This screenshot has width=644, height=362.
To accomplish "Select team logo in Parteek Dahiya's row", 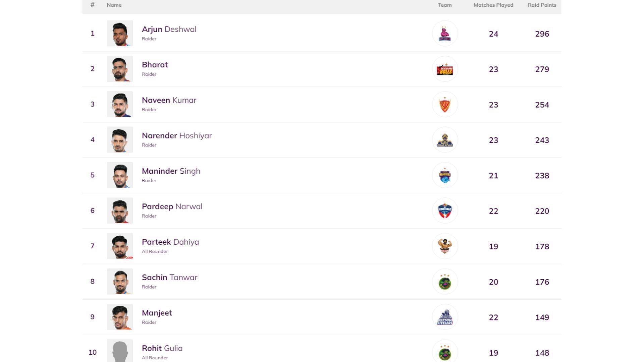I will tap(445, 246).
